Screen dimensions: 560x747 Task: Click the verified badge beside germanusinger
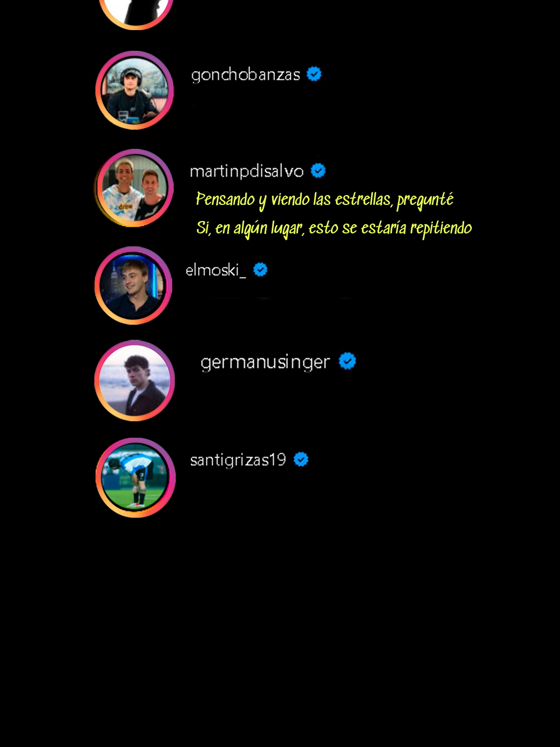pyautogui.click(x=347, y=361)
